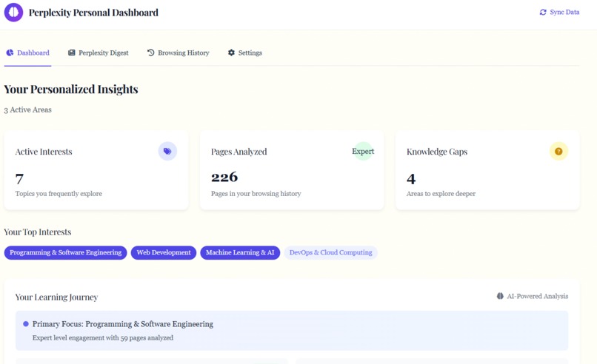This screenshot has height=364, width=597.
Task: Open the Browsing History tab
Action: pyautogui.click(x=179, y=53)
